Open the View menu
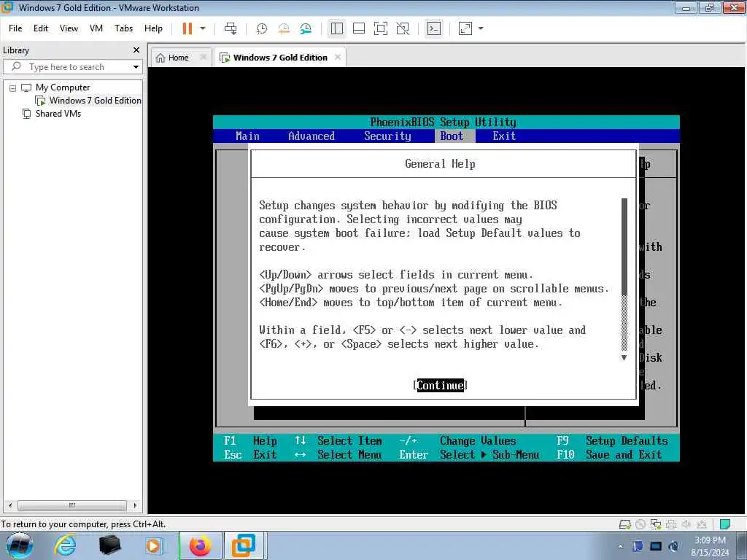This screenshot has height=560, width=747. pos(69,28)
